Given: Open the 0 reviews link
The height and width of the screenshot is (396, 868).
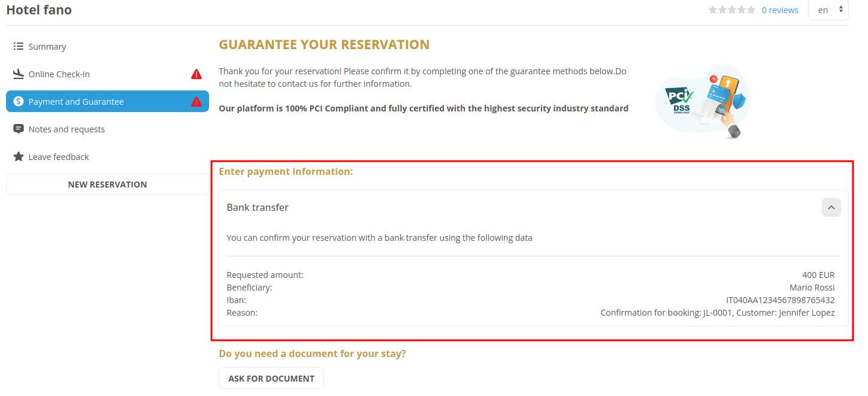Looking at the screenshot, I should click(780, 10).
